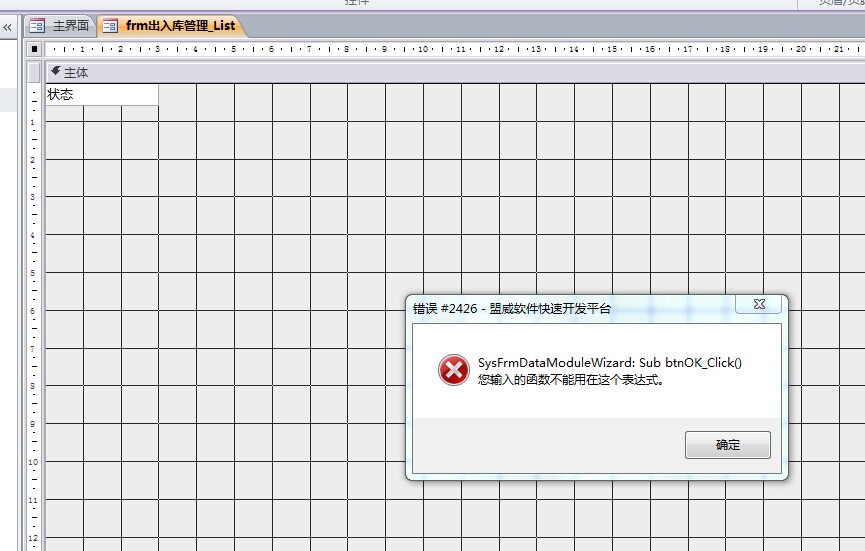Screen dimensions: 865x551
Task: Select the frm出入库管理_List tab
Action: click(x=180, y=26)
